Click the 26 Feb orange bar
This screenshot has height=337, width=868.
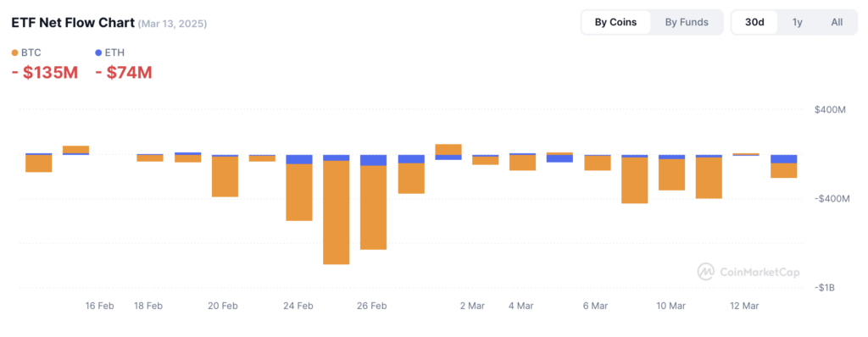[373, 207]
